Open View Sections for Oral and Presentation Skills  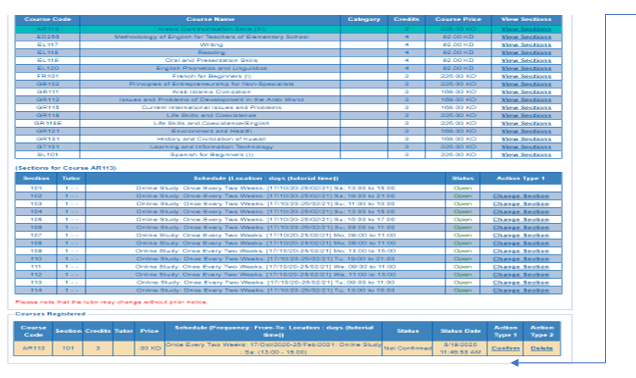526,60
